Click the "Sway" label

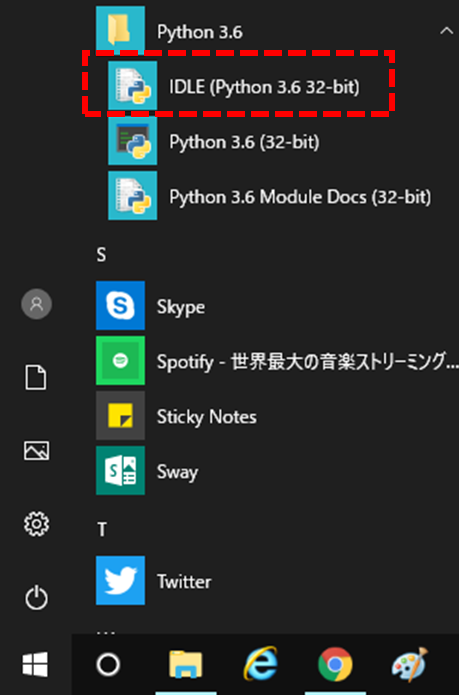click(x=177, y=472)
